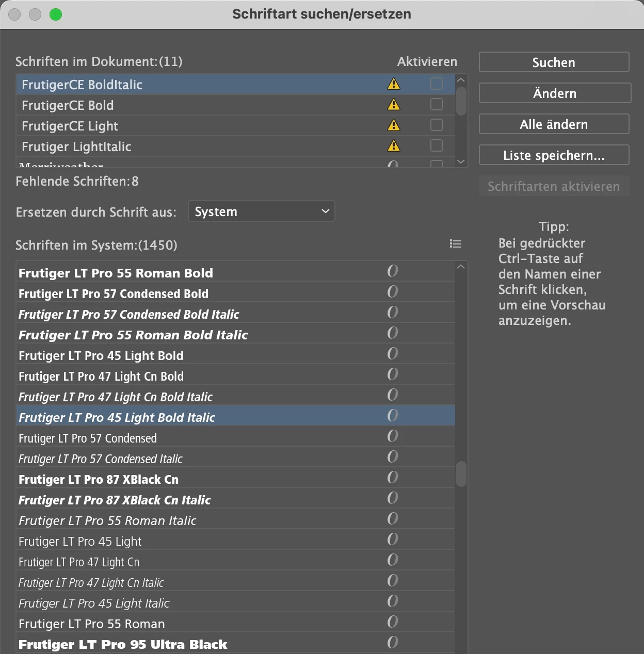Click OpenType icon for Frutiger LT Pro 55 Roman
The image size is (644, 654).
pyautogui.click(x=393, y=622)
